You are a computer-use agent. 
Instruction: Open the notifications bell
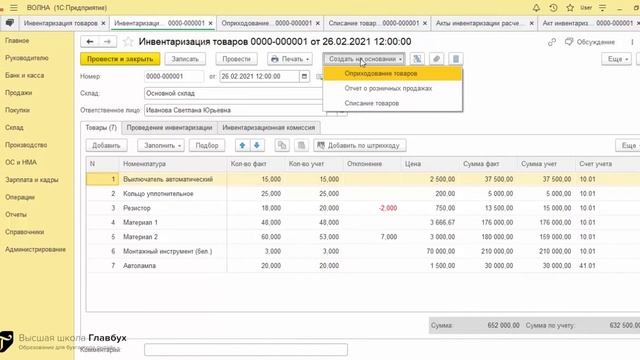[x=536, y=8]
